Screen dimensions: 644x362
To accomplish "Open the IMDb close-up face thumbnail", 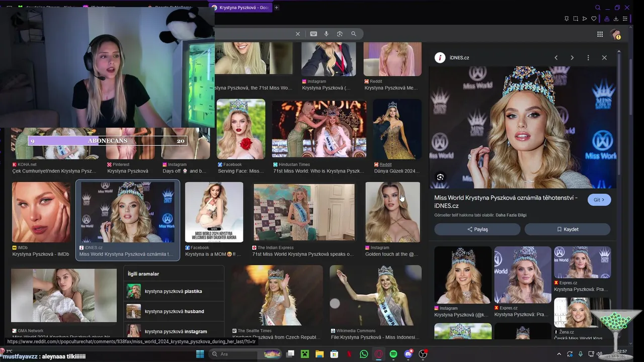I will (x=41, y=212).
